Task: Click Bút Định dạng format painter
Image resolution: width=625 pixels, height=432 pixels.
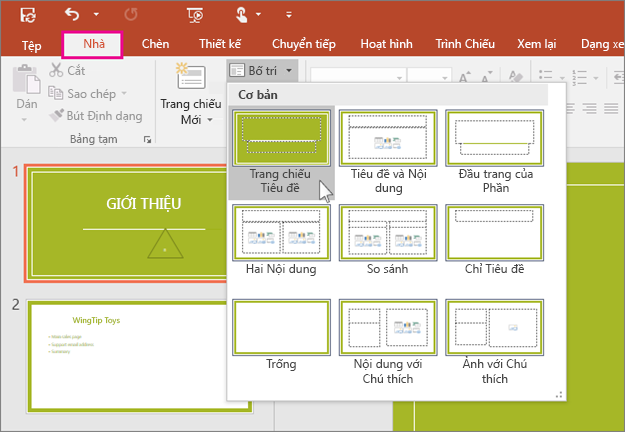Action: (96, 116)
